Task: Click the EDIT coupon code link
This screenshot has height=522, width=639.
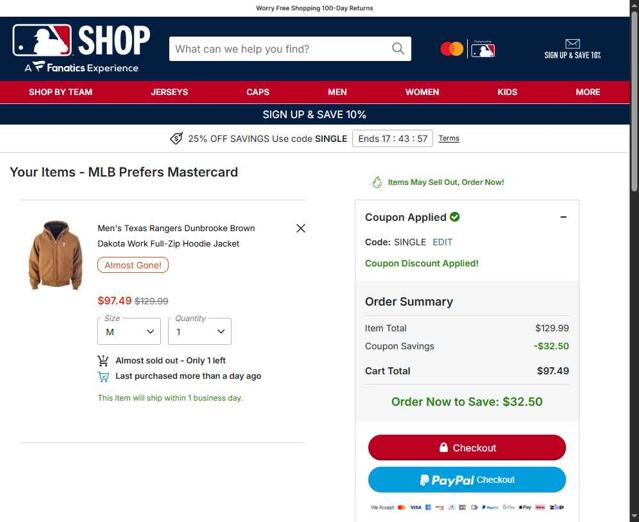Action: click(442, 242)
